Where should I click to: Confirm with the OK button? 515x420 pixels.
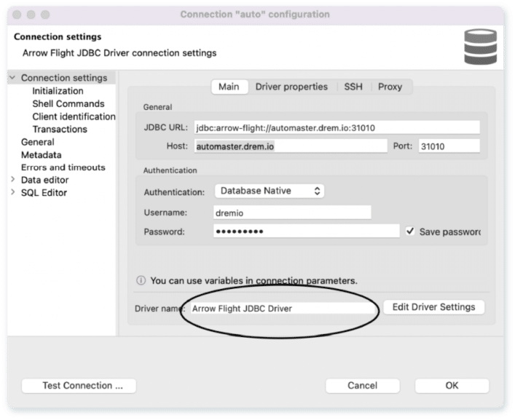[452, 386]
